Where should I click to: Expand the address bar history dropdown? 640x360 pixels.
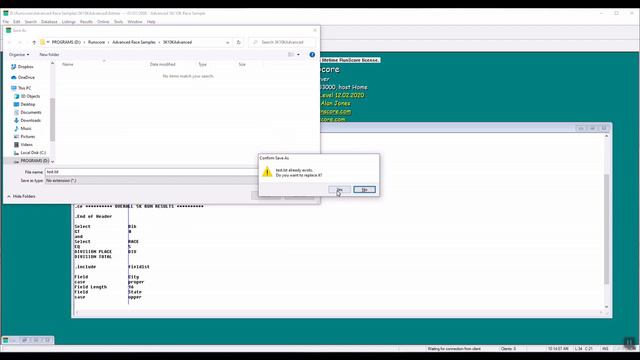click(227, 42)
